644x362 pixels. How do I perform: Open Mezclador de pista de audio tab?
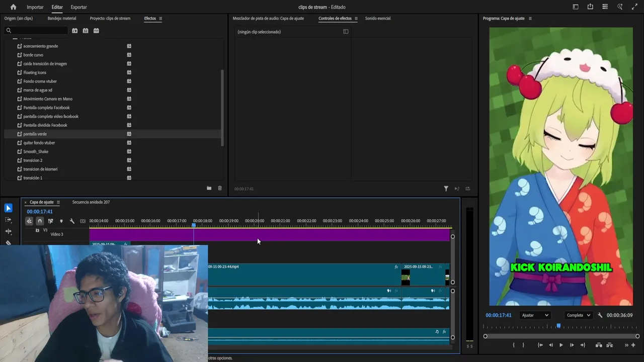(268, 18)
